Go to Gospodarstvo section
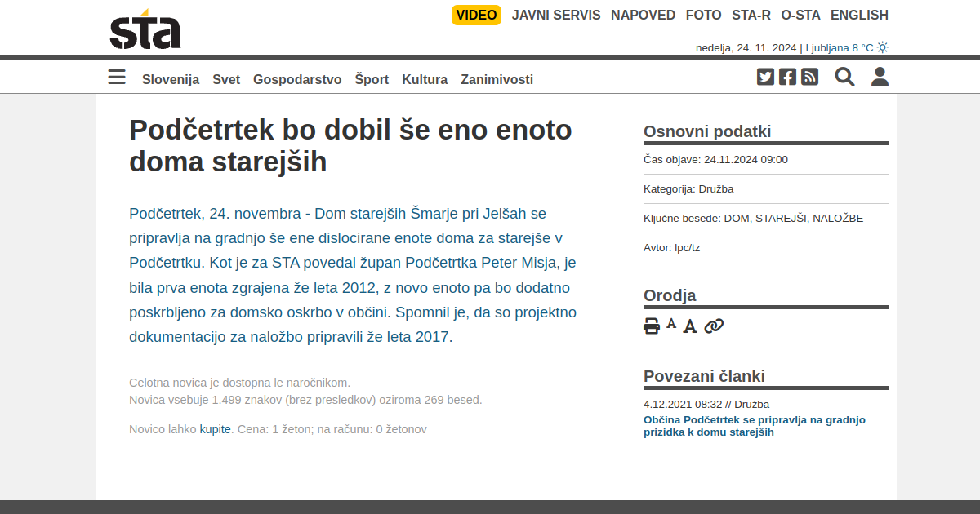 (x=297, y=79)
